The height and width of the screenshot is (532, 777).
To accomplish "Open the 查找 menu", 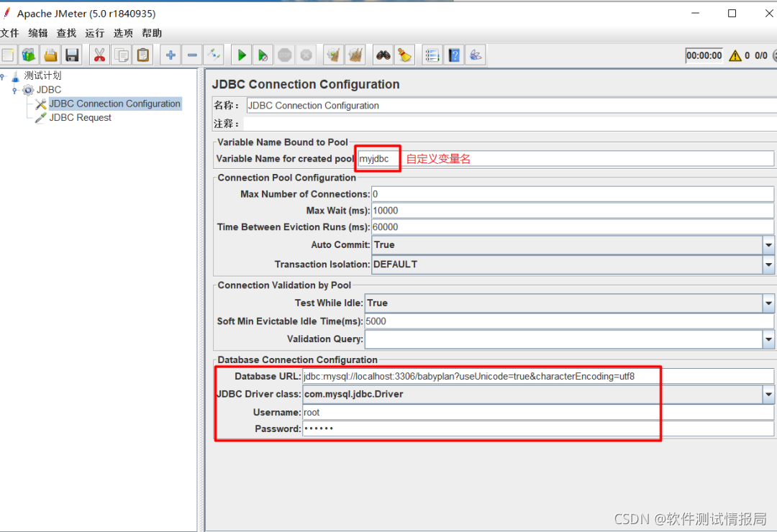I will (66, 33).
